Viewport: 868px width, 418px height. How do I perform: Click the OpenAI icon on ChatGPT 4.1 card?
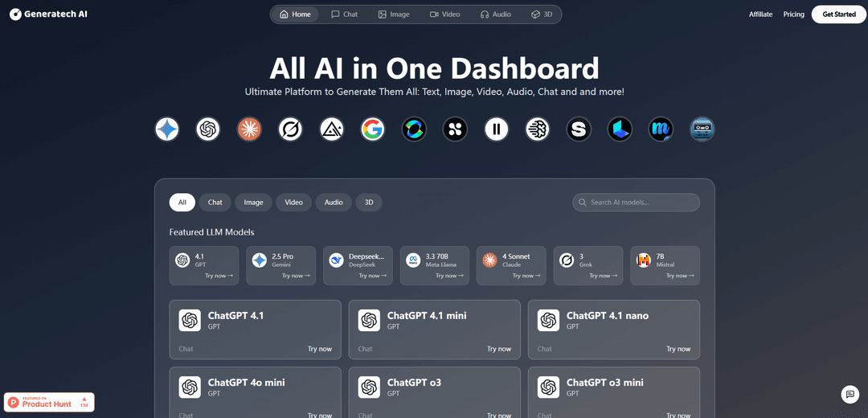pyautogui.click(x=190, y=321)
